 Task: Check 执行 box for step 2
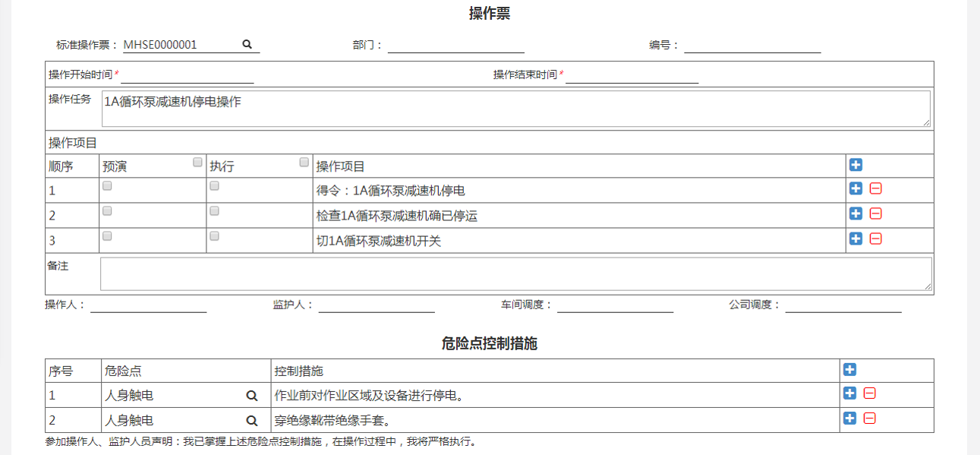215,211
